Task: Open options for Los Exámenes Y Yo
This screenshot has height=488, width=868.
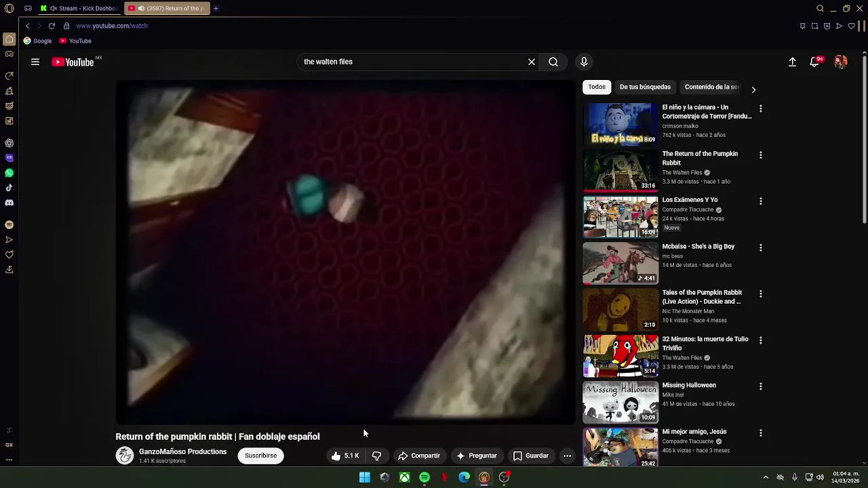Action: (x=761, y=201)
